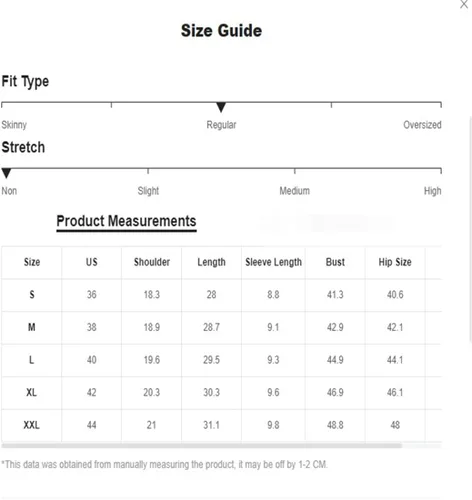The height and width of the screenshot is (500, 472).
Task: Click the Shoulder column header
Action: pos(152,262)
